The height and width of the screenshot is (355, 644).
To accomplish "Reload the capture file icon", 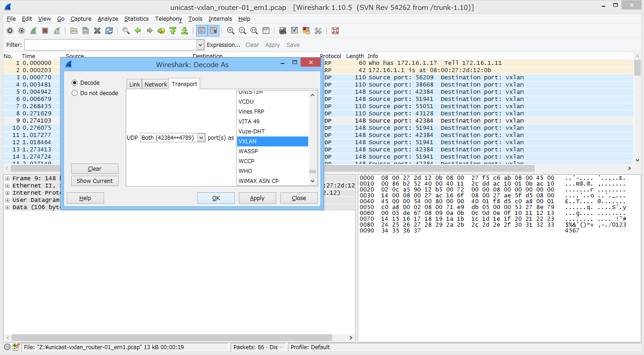I will [x=109, y=31].
